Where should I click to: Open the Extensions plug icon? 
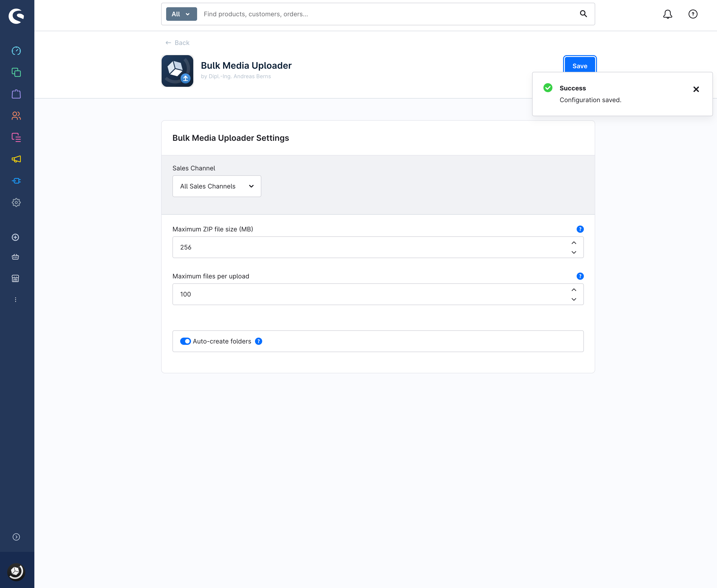16,181
